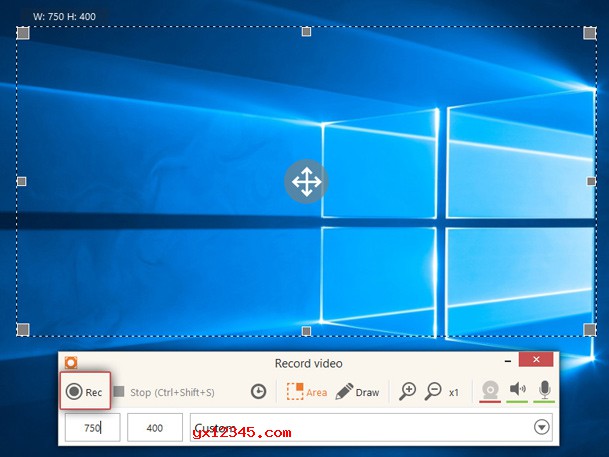Click the top-center selection handle

pos(306,32)
